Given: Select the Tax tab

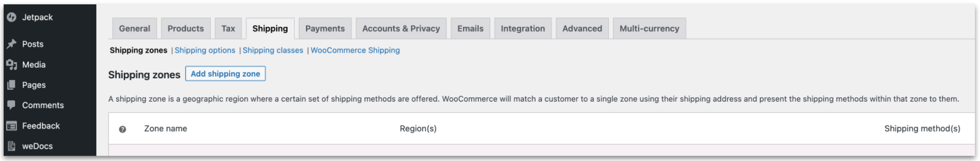Looking at the screenshot, I should [x=228, y=28].
